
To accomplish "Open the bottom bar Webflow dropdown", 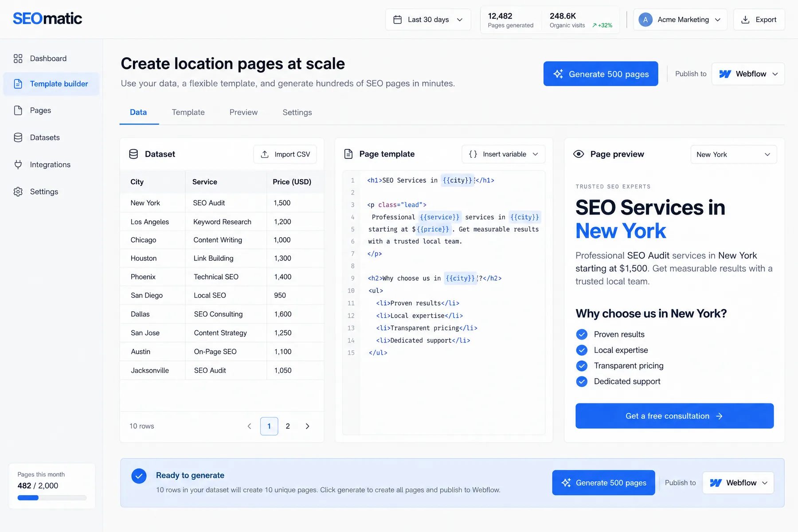I will [x=738, y=483].
